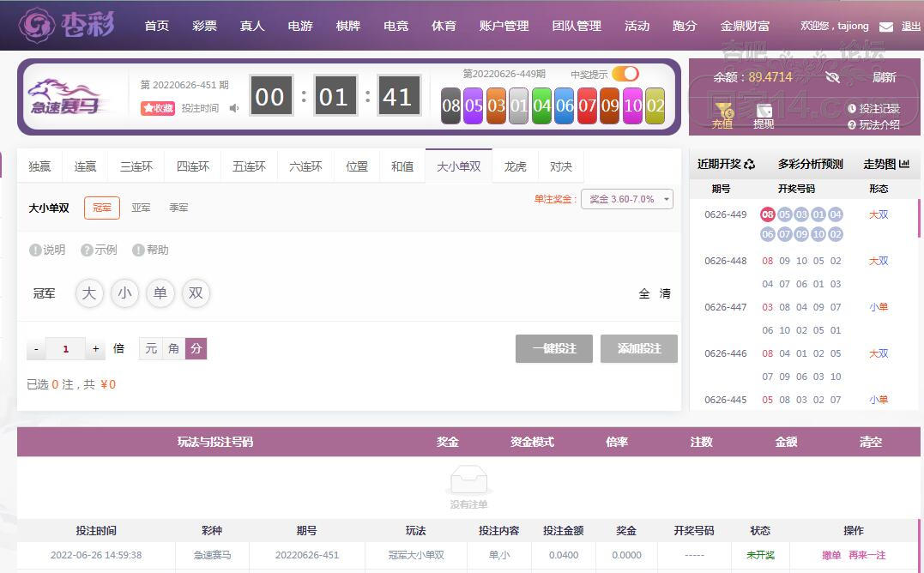Click 刷新 refresh balance

click(884, 77)
